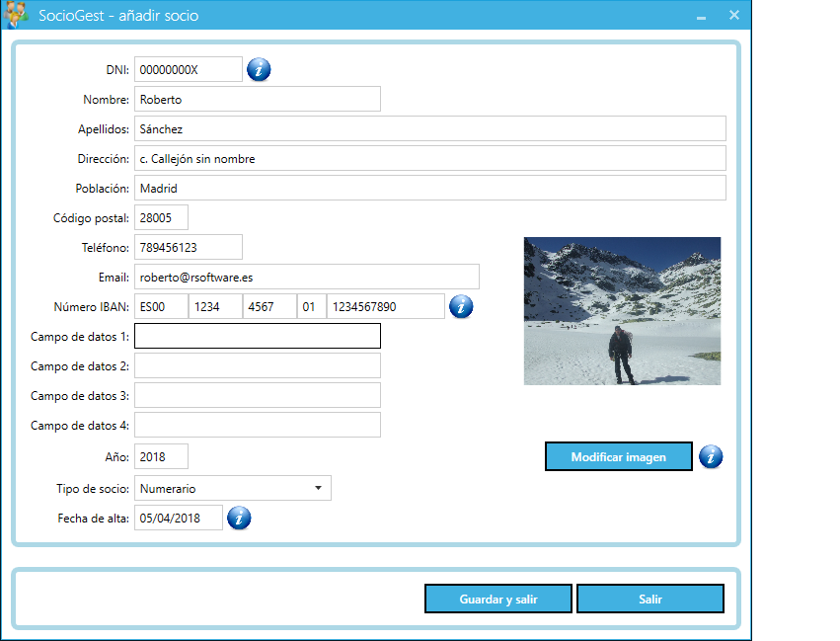Click the IBAN field containing ES00
Viewport: 840px width, 641px height.
(161, 306)
